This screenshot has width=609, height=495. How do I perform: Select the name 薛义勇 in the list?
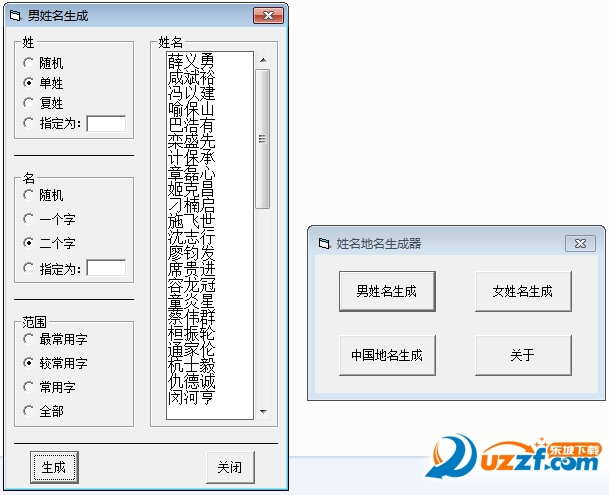coord(191,61)
